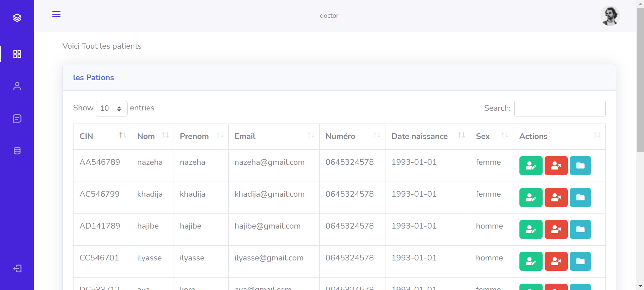The height and width of the screenshot is (290, 644).
Task: Open folder for patient hajibe
Action: tap(580, 230)
